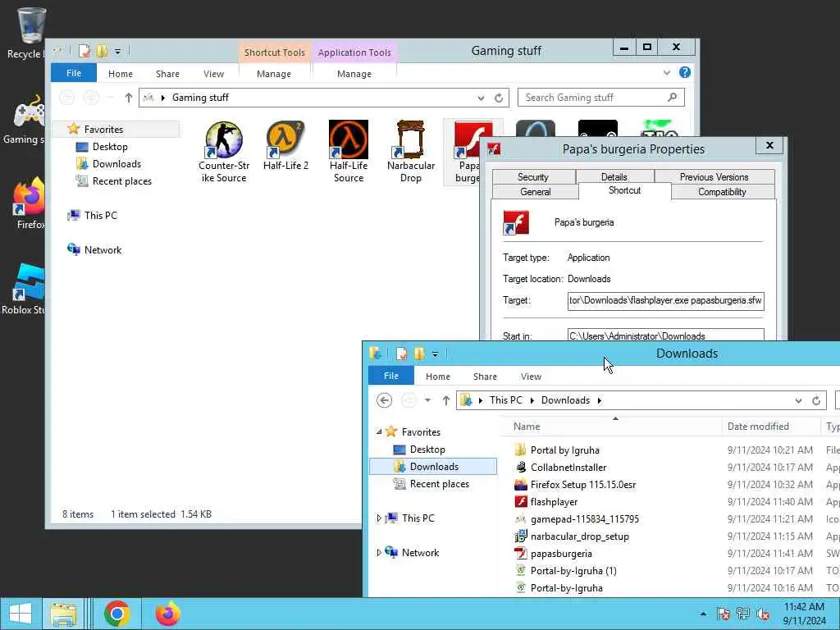Click Up arrow in Downloads window
Viewport: 840px width, 630px height.
tap(445, 400)
